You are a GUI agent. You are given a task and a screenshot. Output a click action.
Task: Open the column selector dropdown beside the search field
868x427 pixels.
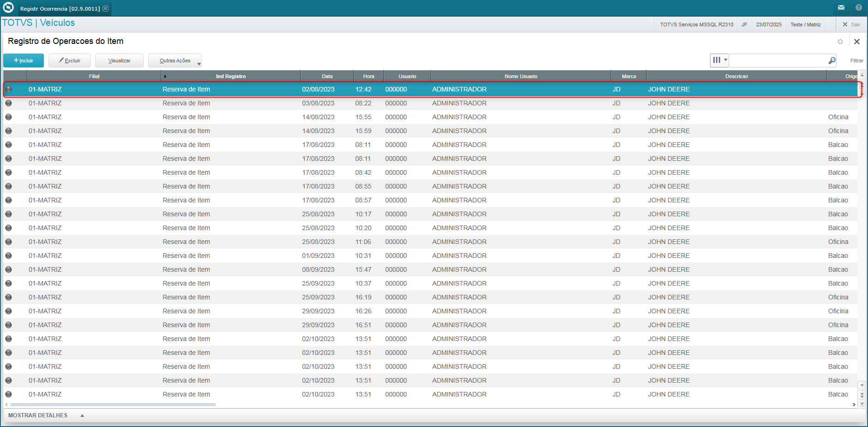click(x=719, y=60)
